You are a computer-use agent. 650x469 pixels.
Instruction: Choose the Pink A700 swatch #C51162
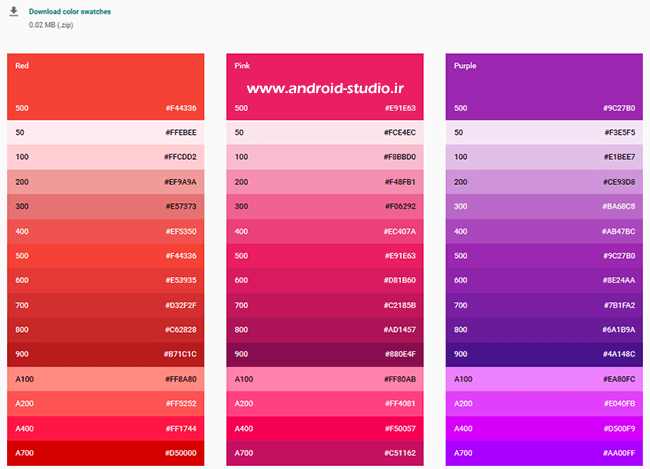(325, 453)
